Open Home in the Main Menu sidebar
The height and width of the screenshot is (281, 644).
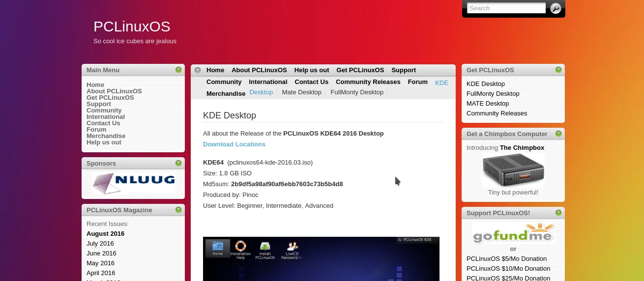[x=95, y=84]
